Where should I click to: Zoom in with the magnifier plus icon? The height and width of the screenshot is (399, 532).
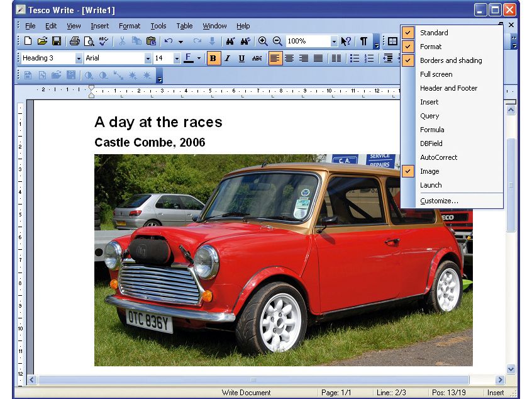(x=263, y=41)
